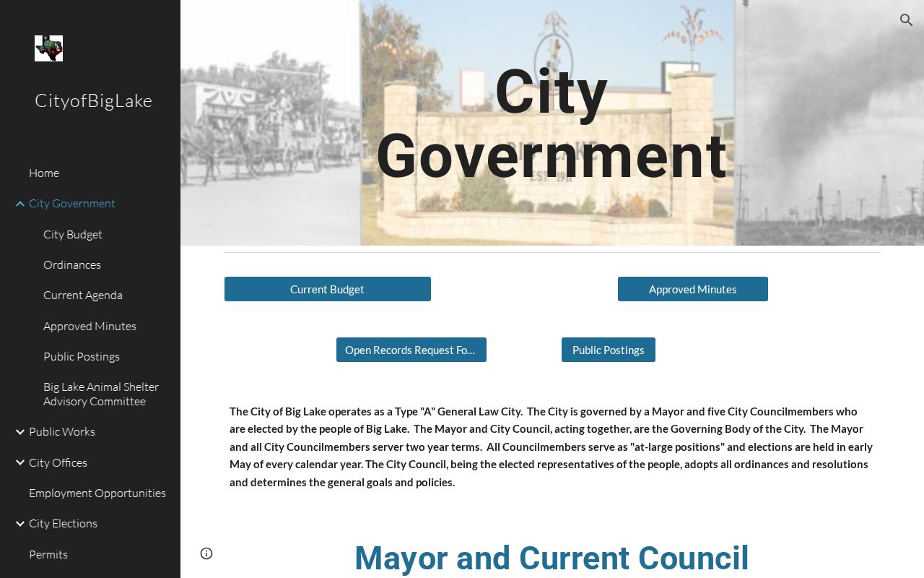Click the search magnifier icon
Screen dimensions: 924x578
point(906,20)
